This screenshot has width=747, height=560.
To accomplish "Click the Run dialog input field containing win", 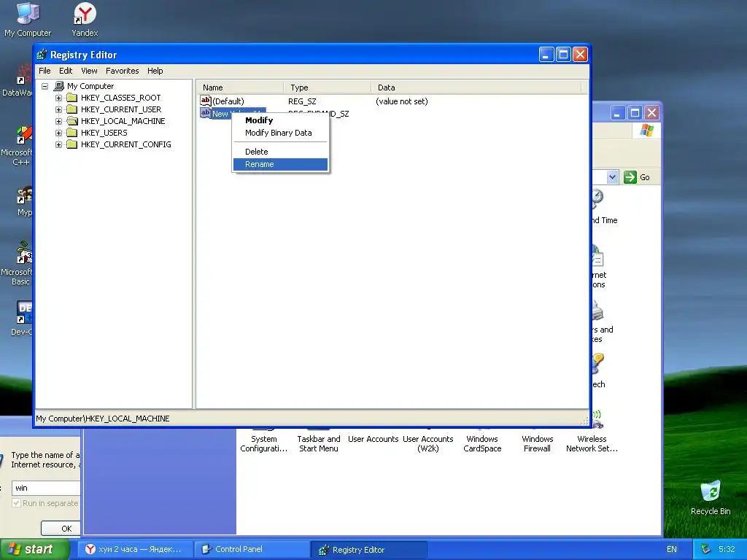I will 46,488.
